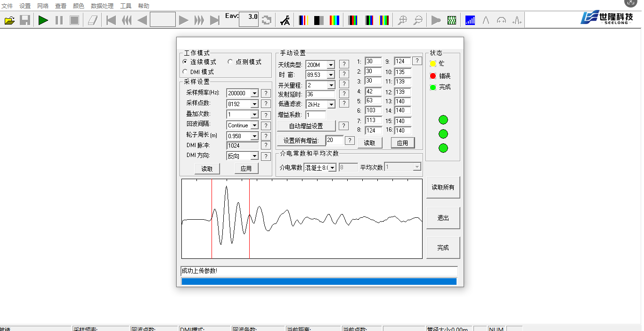This screenshot has width=644, height=331.
Task: Click 读取所有 button
Action: click(x=443, y=188)
